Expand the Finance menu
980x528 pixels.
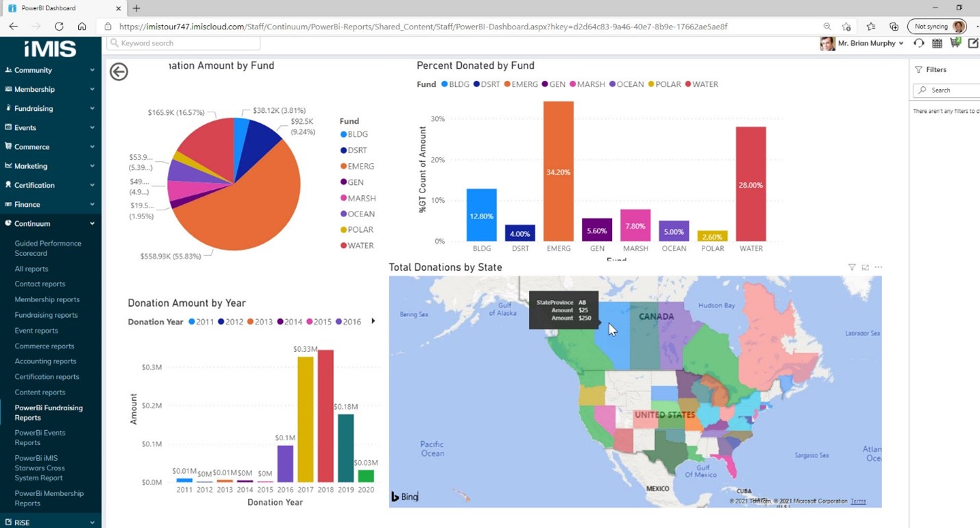tap(50, 204)
